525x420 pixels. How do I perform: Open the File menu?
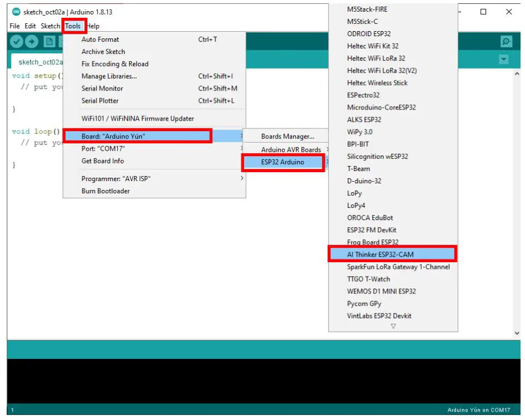[14, 26]
